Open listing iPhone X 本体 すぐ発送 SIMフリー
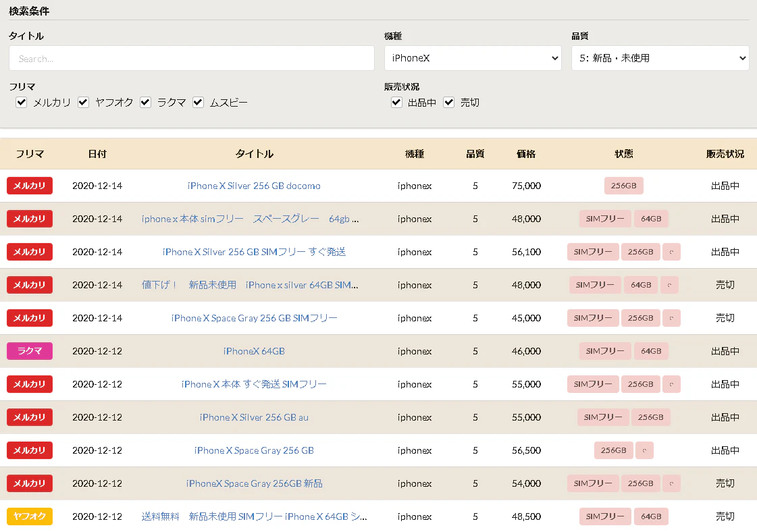757x532 pixels. point(254,384)
